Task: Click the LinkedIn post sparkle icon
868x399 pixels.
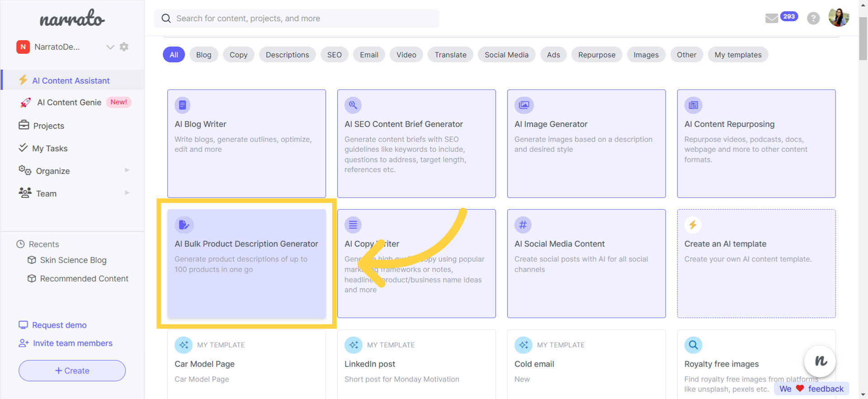Action: [354, 345]
